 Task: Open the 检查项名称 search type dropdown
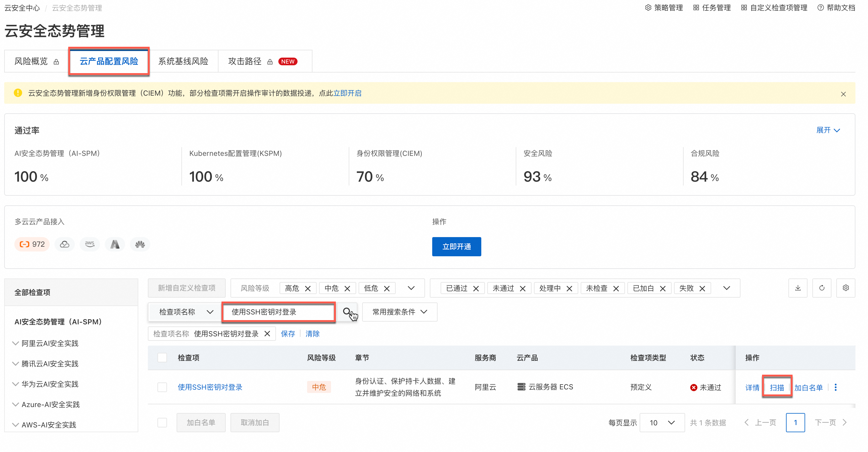point(185,312)
